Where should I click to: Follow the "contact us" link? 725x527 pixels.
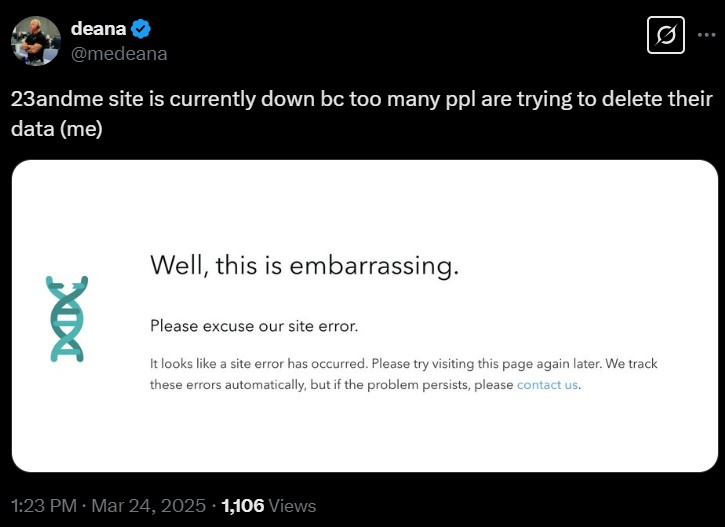[x=547, y=385]
